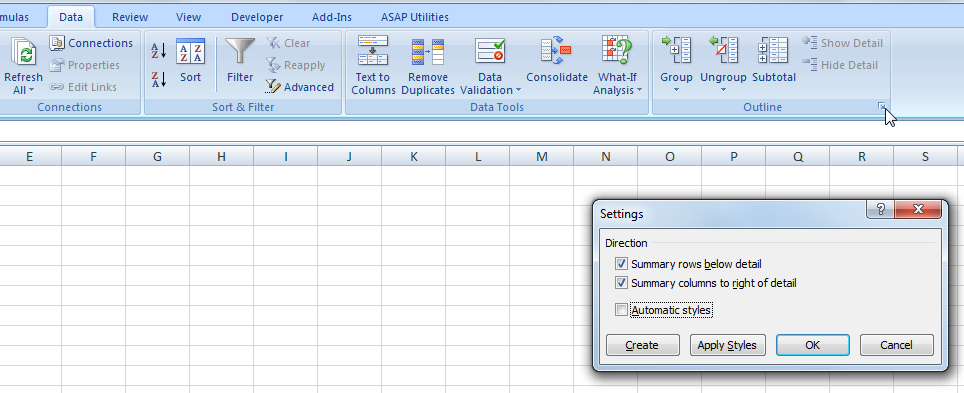Click the Create button in Settings
Screen dimensions: 964x393
642,345
